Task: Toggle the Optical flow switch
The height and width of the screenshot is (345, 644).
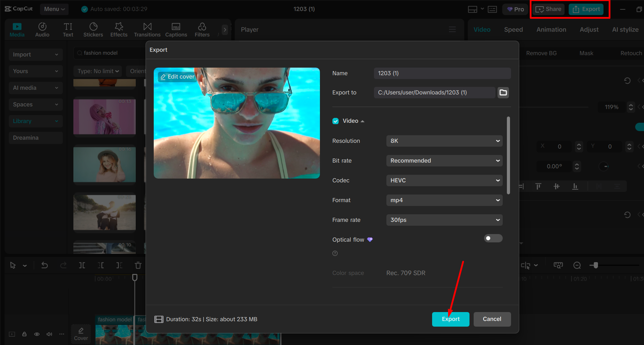Action: [x=493, y=238]
